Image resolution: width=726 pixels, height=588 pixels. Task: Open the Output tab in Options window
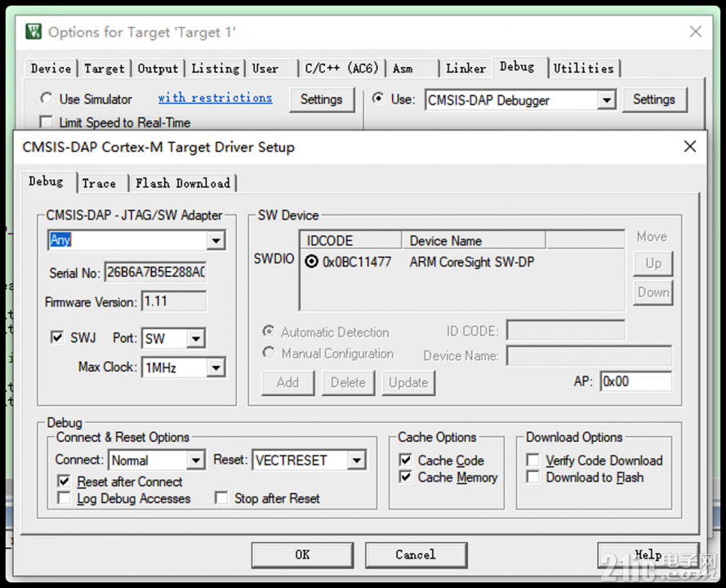158,69
